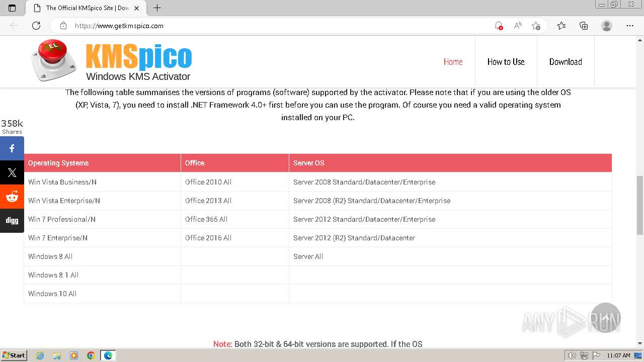Image resolution: width=644 pixels, height=362 pixels.
Task: Select the Windows 8.1 All cell
Action: pyautogui.click(x=103, y=275)
